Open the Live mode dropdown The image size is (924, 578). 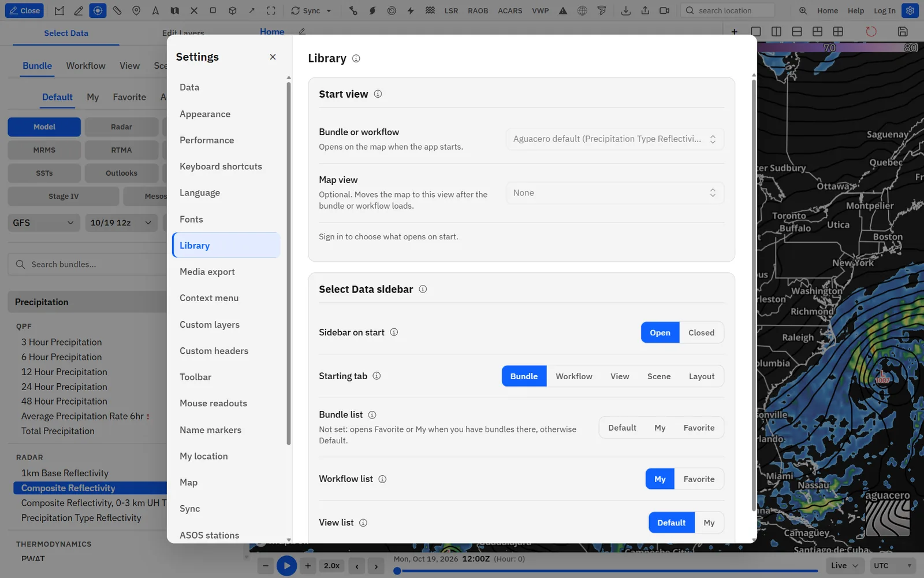845,565
